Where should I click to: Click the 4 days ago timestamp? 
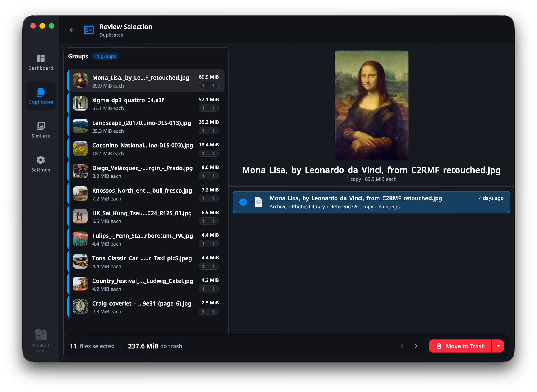pyautogui.click(x=491, y=198)
